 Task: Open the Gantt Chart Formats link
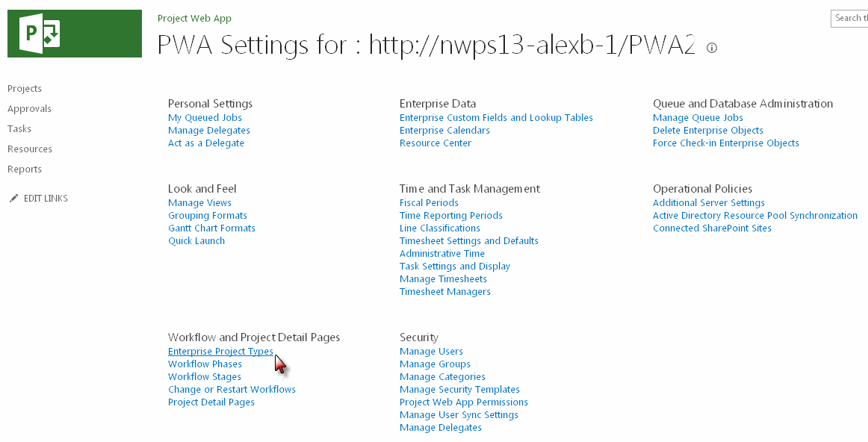(211, 228)
